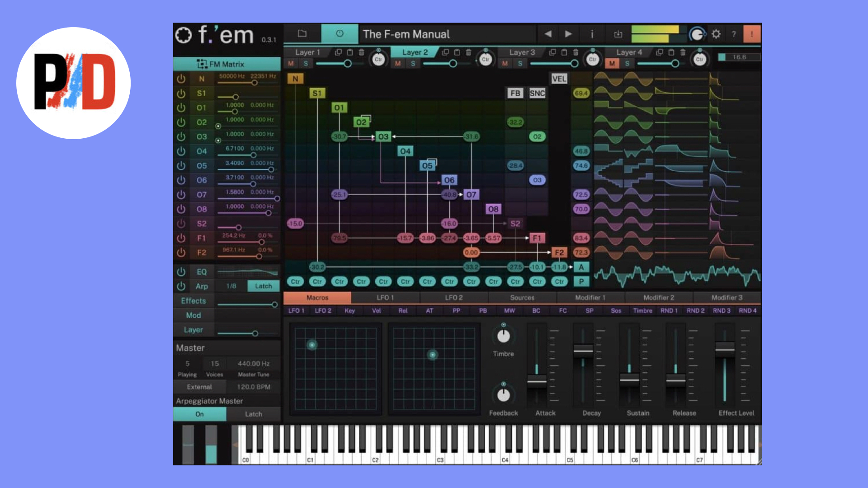The height and width of the screenshot is (488, 868).
Task: Toggle power for filter F1
Action: 181,238
